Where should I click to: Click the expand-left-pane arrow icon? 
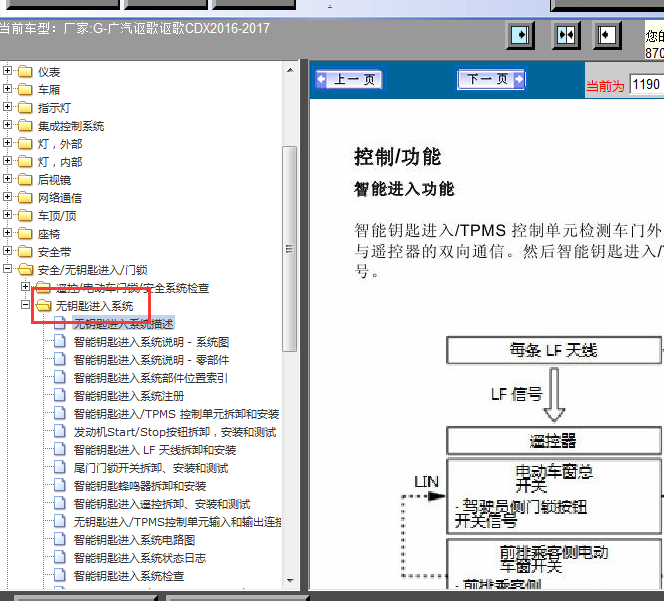click(520, 35)
